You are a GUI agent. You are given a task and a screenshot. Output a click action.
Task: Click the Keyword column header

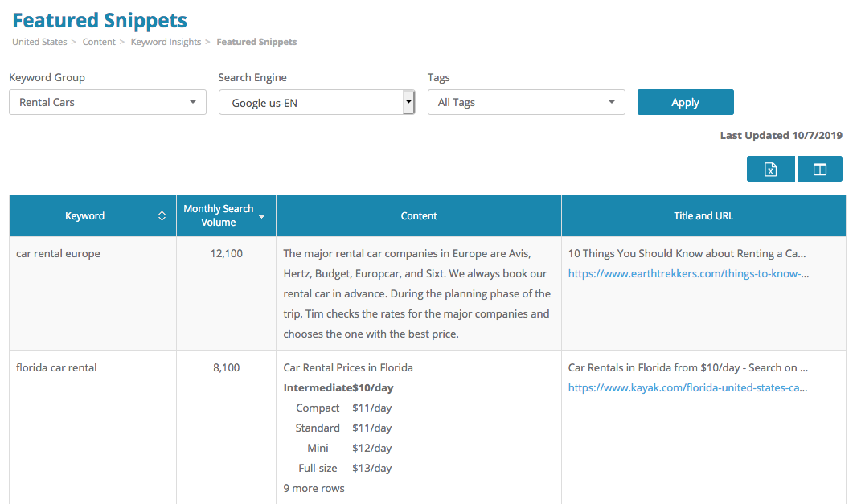coord(84,215)
